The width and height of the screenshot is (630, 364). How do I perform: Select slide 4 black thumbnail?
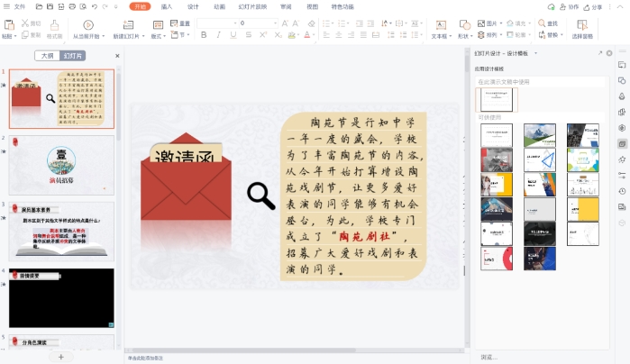click(x=61, y=297)
